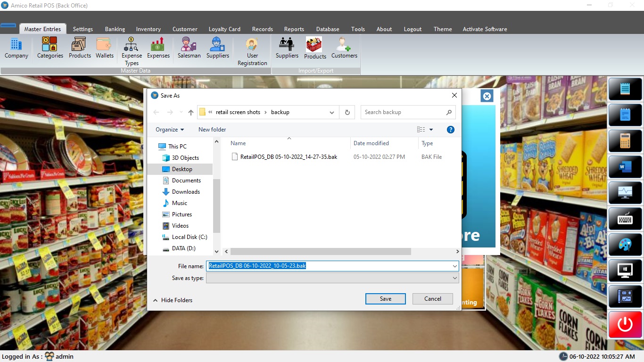The image size is (644, 362).
Task: Expand the File name dropdown arrow
Action: [x=454, y=266]
